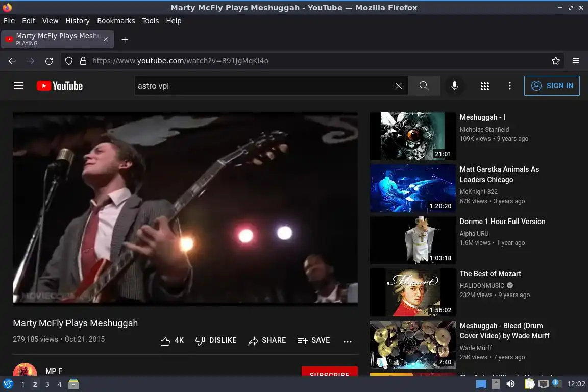
Task: Select the Marty McFly Plays Meshuggah tab
Action: (57, 39)
